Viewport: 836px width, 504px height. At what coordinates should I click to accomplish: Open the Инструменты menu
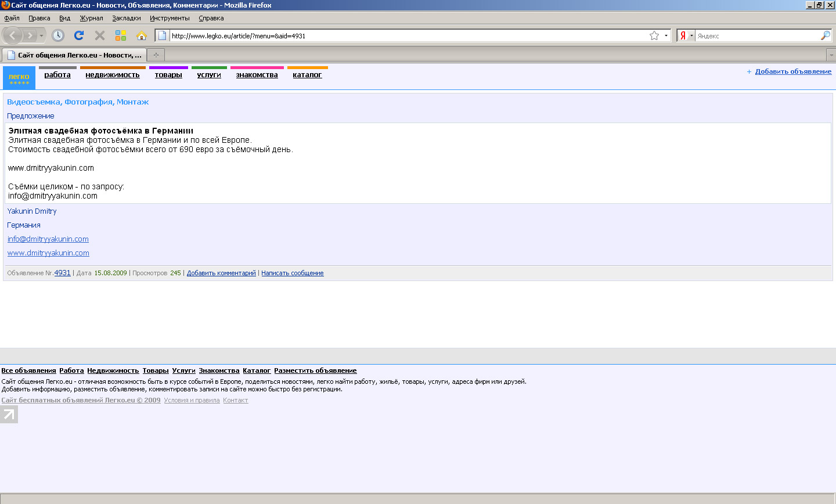pos(170,18)
